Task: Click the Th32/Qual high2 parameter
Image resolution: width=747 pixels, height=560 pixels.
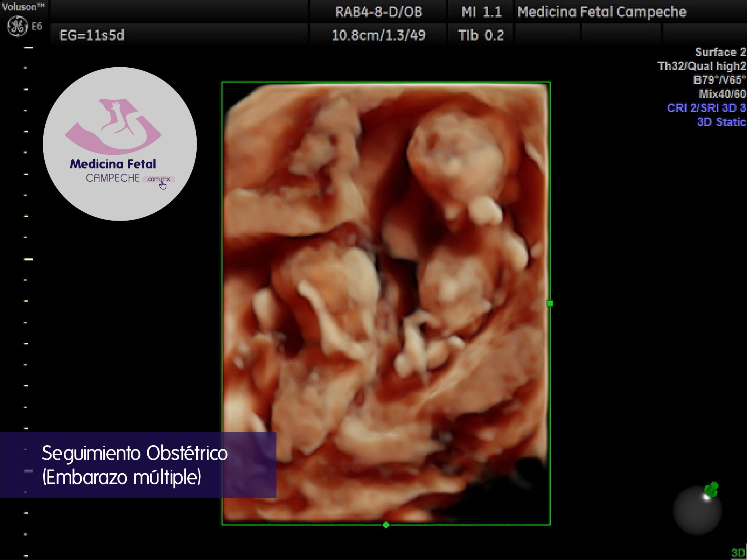Action: [x=701, y=66]
